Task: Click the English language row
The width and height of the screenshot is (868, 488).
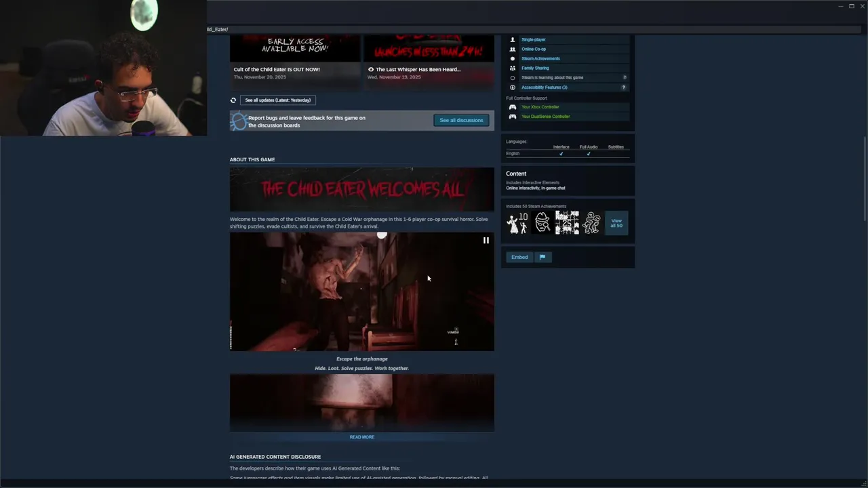Action: coord(568,154)
